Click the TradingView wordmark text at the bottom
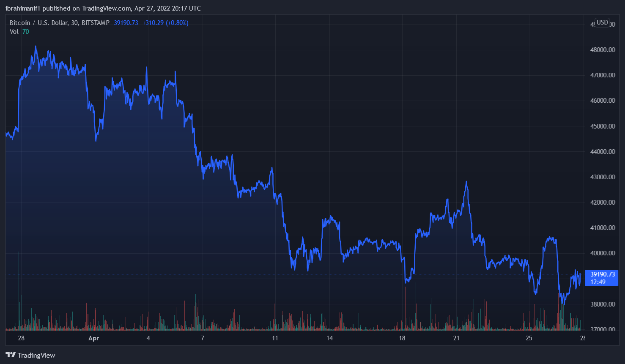Viewport: 625px width, 364px height. pyautogui.click(x=36, y=355)
